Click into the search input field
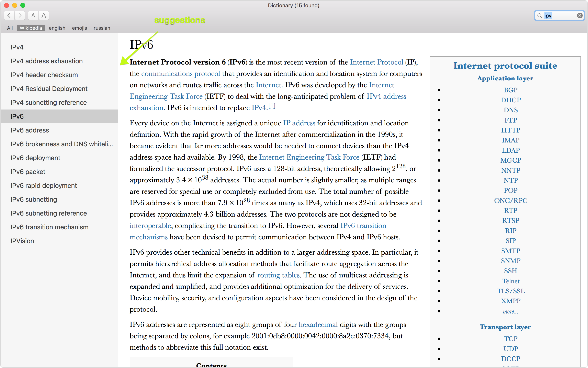588x368 pixels. [x=560, y=16]
